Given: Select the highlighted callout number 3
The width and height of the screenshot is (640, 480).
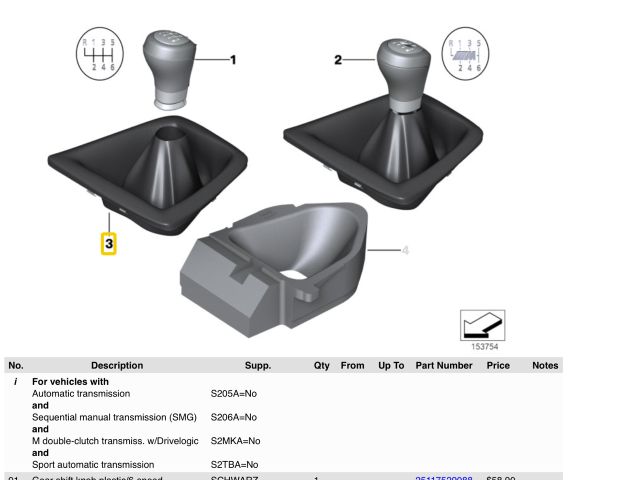Looking at the screenshot, I should [x=109, y=243].
